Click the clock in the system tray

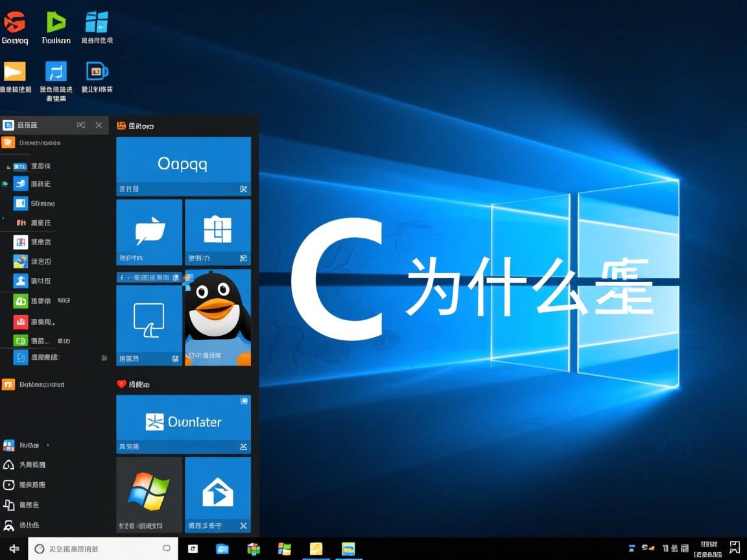(x=707, y=548)
